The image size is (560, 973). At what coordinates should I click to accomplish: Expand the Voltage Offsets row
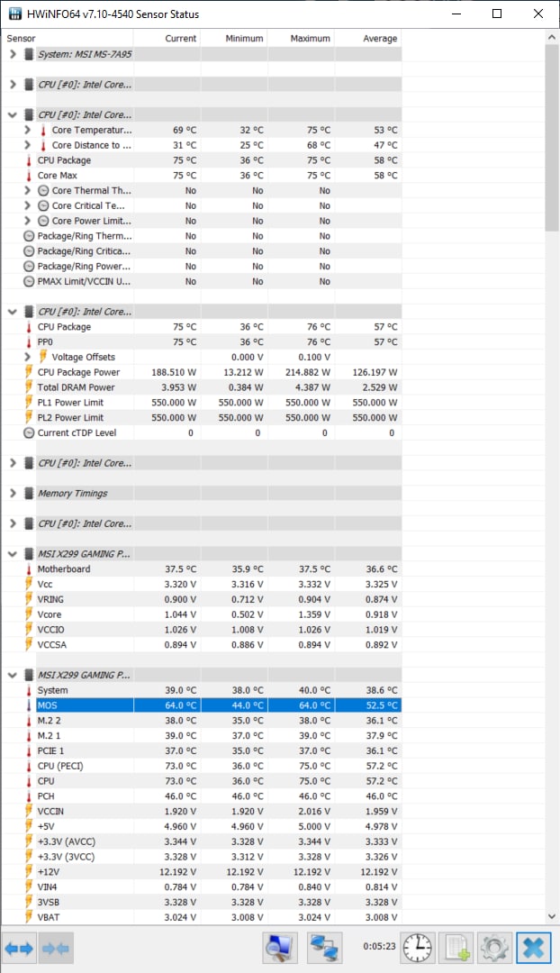27,357
